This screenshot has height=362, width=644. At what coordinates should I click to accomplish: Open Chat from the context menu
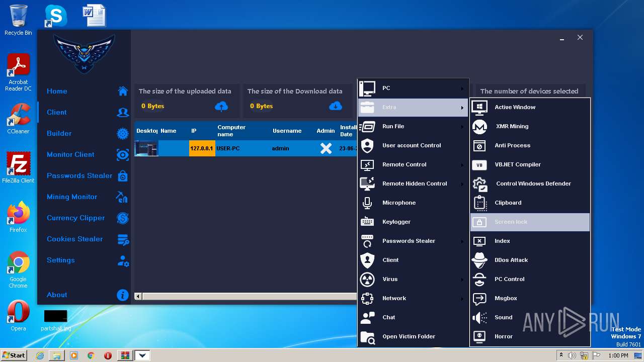pyautogui.click(x=413, y=317)
